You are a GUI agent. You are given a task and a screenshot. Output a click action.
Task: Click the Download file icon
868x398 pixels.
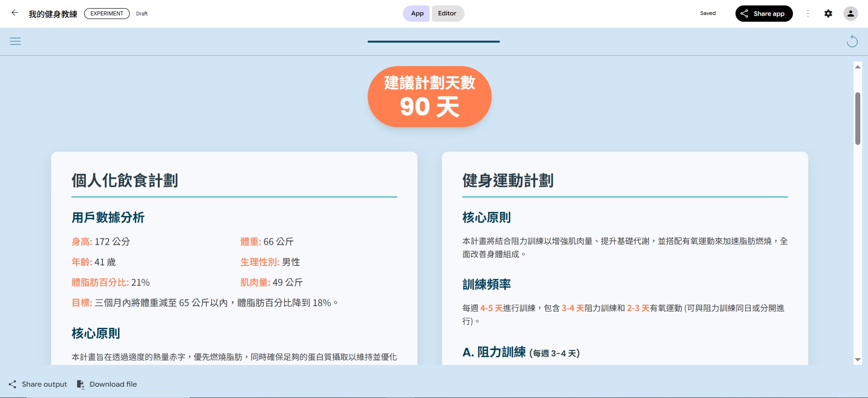80,384
